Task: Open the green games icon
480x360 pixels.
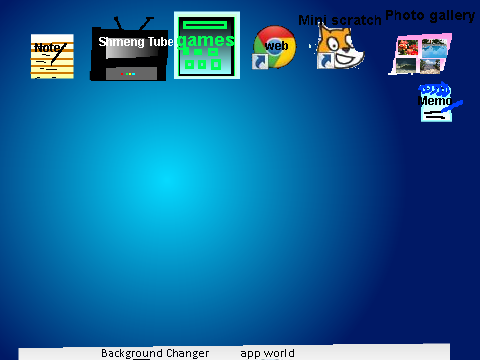Action: coord(207,45)
